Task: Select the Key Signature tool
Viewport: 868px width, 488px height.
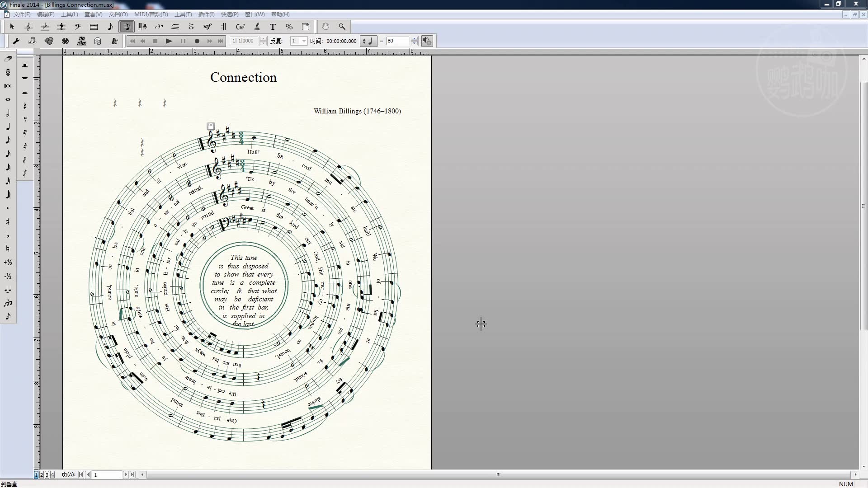Action: [x=45, y=27]
